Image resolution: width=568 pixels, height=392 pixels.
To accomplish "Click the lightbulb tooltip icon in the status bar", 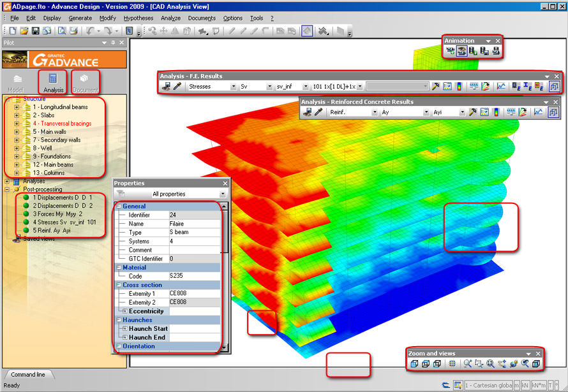I will click(458, 386).
